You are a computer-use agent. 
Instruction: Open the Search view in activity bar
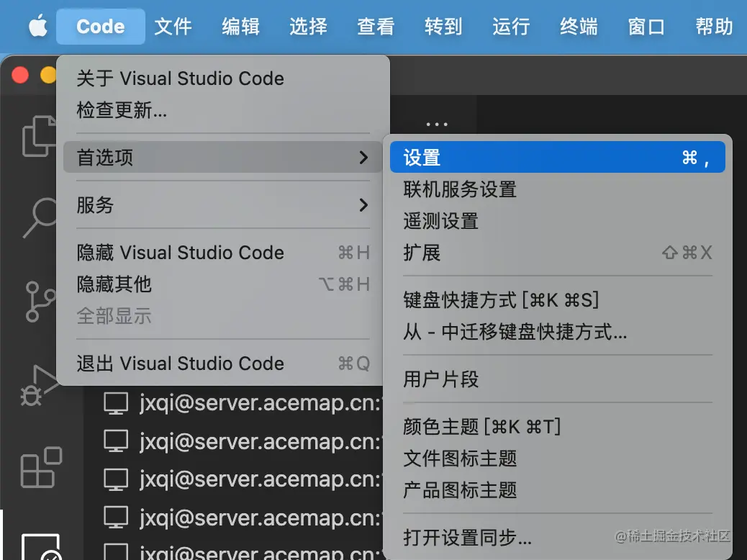click(40, 217)
